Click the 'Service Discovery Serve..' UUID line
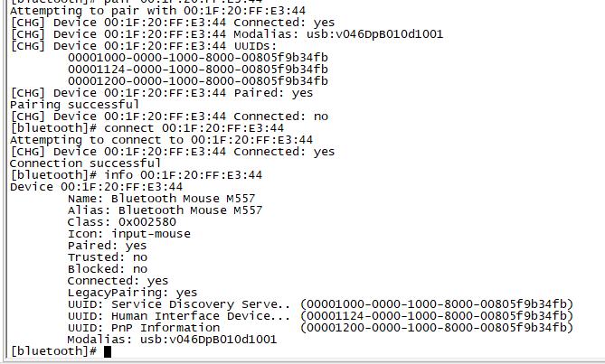 pyautogui.click(x=320, y=304)
